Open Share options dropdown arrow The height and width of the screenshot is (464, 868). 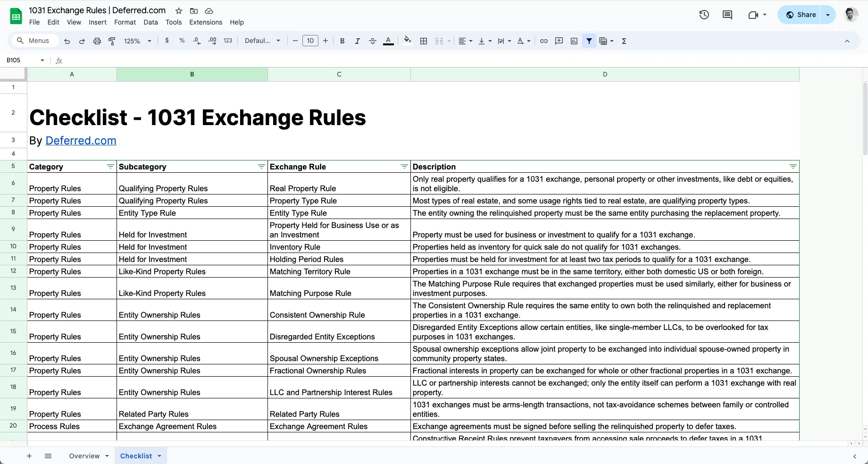pyautogui.click(x=828, y=15)
